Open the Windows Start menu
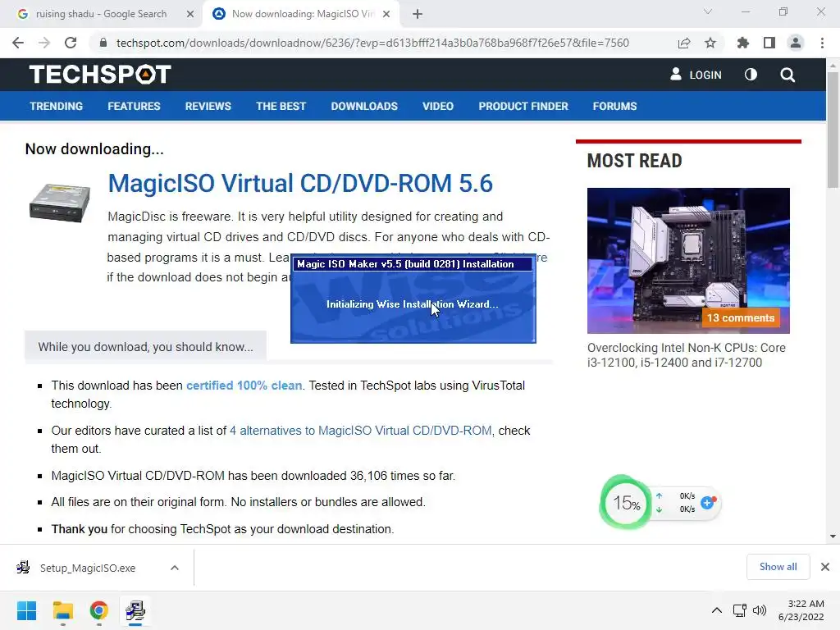840x630 pixels. click(x=26, y=610)
